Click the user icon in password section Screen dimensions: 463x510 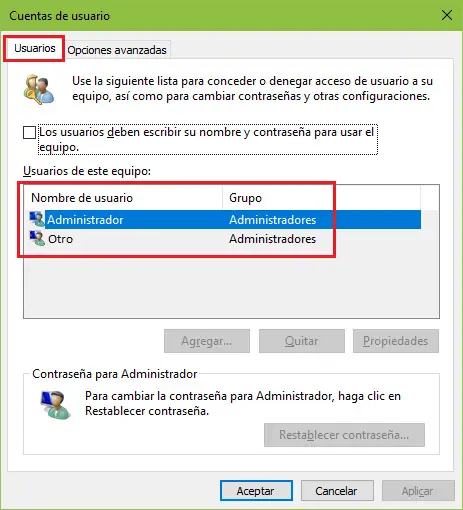[56, 405]
